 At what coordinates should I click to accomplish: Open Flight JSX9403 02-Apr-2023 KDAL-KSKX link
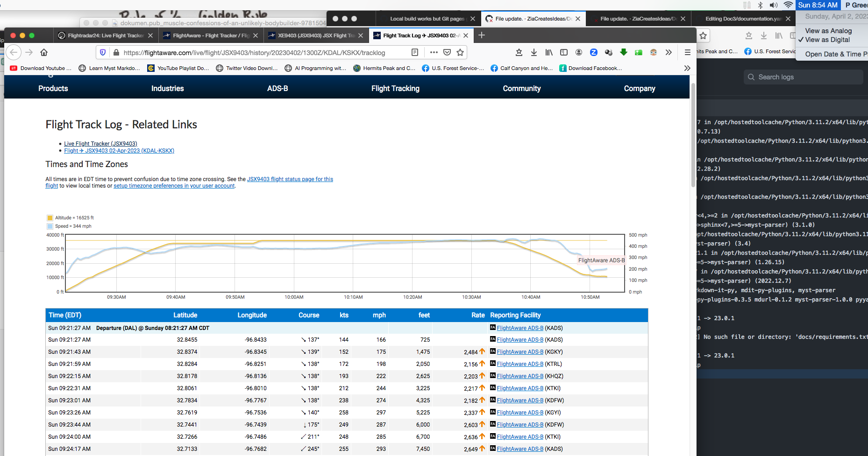click(x=119, y=151)
